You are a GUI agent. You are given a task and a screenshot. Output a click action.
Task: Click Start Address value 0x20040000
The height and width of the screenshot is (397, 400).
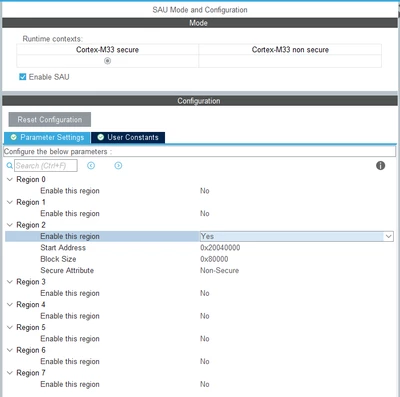tap(220, 248)
